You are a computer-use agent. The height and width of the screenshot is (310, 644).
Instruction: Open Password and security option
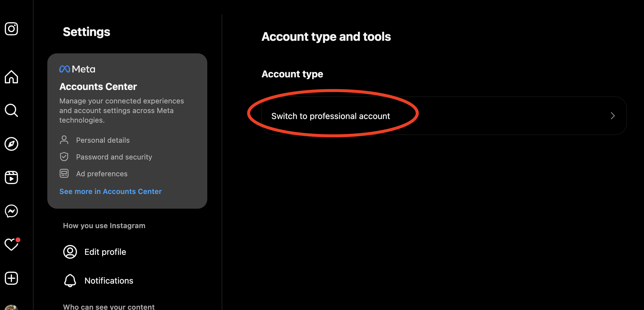point(114,157)
